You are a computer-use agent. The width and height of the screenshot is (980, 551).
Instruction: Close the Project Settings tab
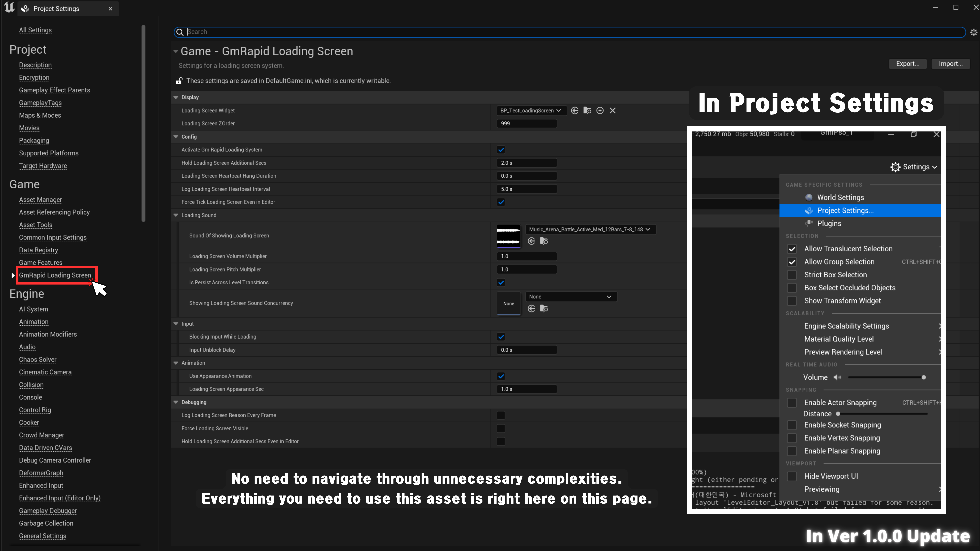point(110,9)
